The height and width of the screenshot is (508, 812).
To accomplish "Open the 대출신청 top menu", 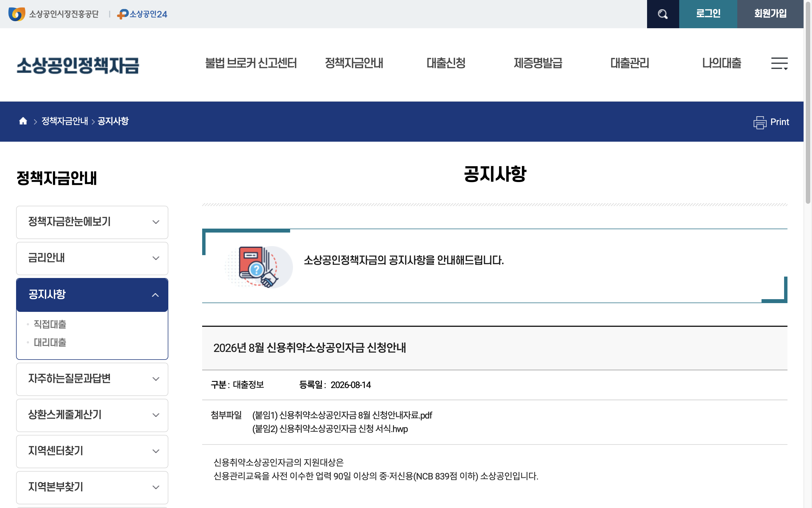I will (x=446, y=63).
